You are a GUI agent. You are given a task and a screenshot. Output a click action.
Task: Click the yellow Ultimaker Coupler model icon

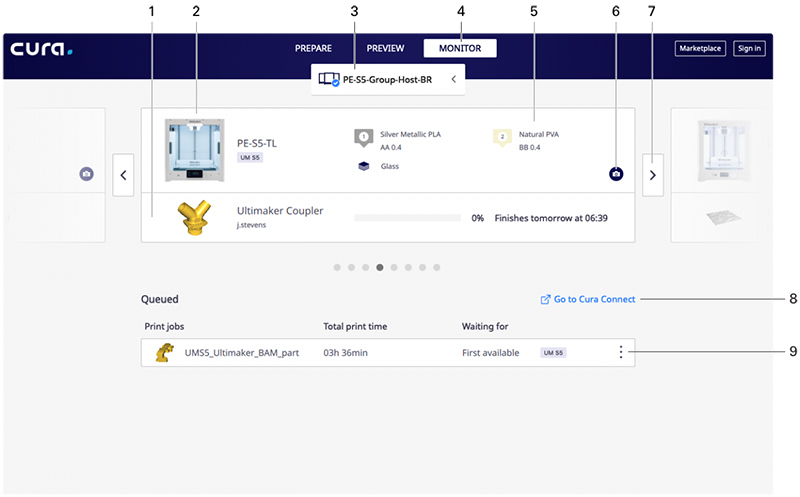pyautogui.click(x=193, y=217)
